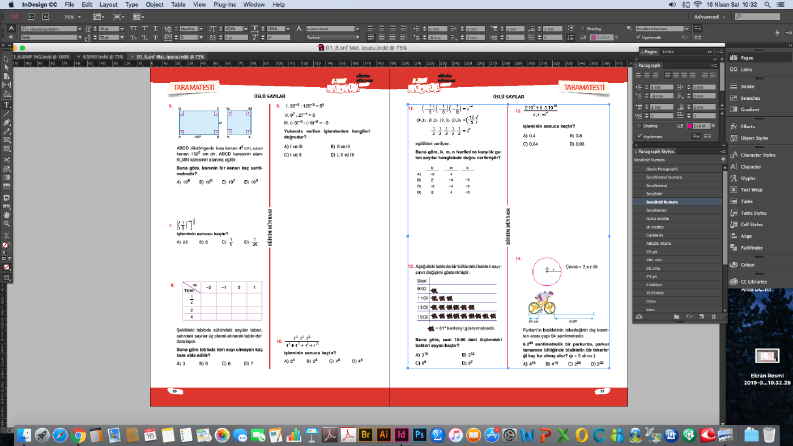Open the Layout menu
Screen dimensions: 793x446
[108, 5]
